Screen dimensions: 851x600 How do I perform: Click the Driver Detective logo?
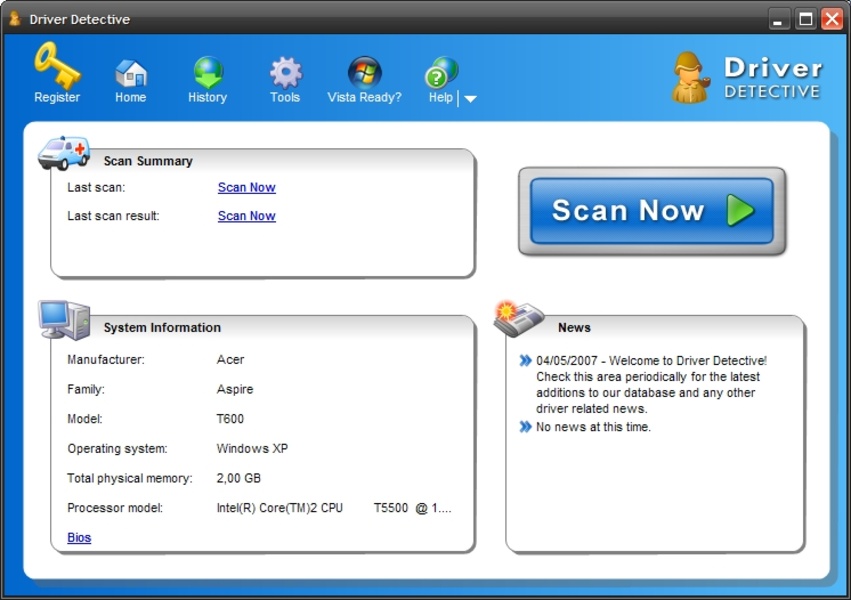coord(747,79)
